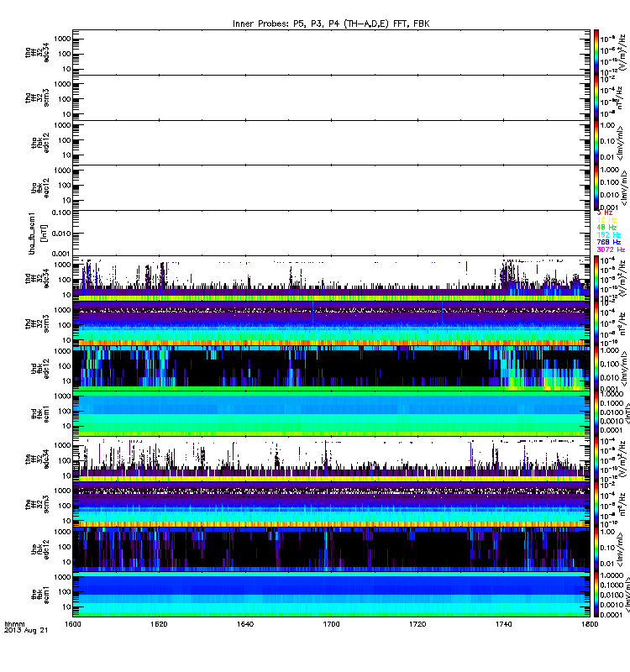The image size is (630, 672).
Task: Click the 'tha fff 32 scm3' panel label
Action: pyautogui.click(x=37, y=97)
